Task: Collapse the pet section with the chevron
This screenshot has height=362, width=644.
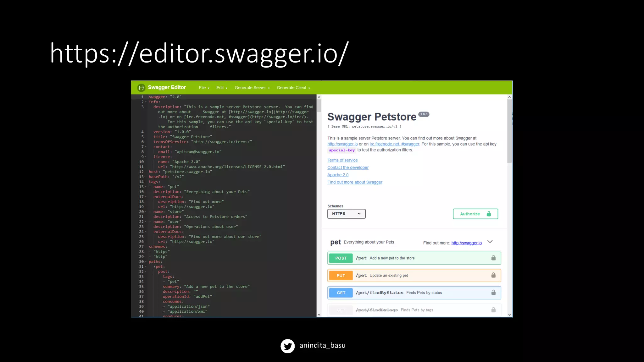Action: point(490,242)
